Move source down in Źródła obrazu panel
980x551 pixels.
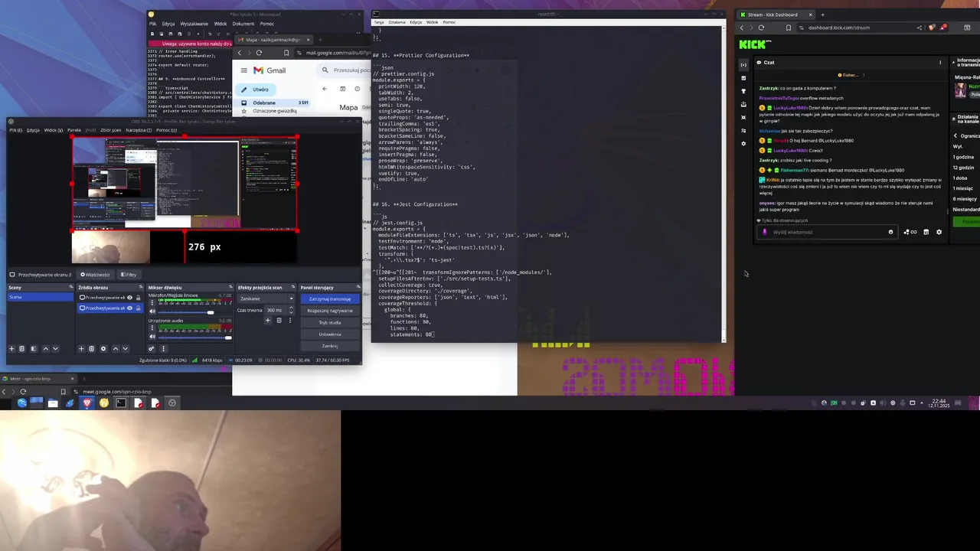pyautogui.click(x=126, y=349)
